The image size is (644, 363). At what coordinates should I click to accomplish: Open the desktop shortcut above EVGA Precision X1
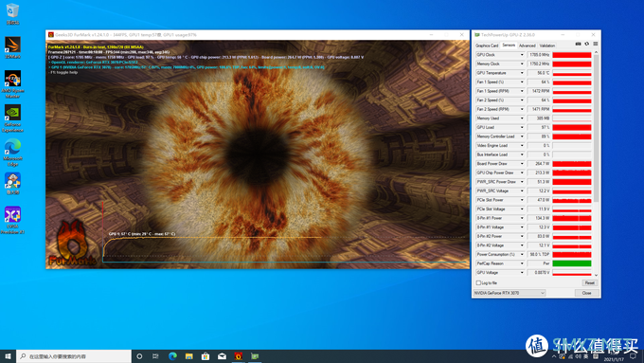pyautogui.click(x=12, y=183)
